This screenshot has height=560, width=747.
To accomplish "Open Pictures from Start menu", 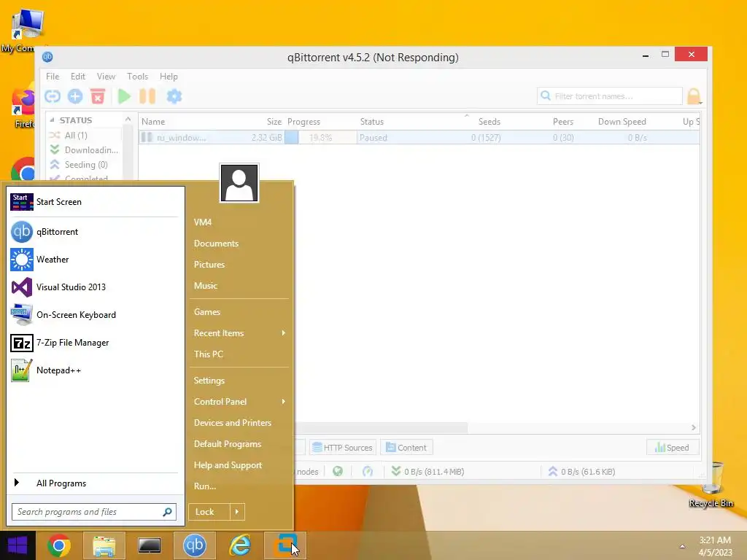I will 209,264.
